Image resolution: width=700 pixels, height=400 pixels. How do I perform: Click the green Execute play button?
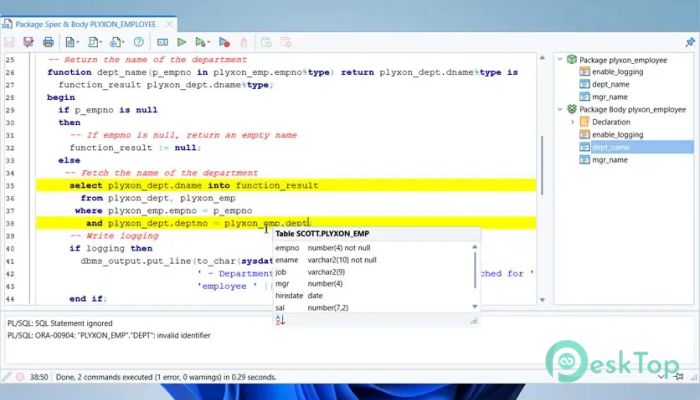click(182, 42)
